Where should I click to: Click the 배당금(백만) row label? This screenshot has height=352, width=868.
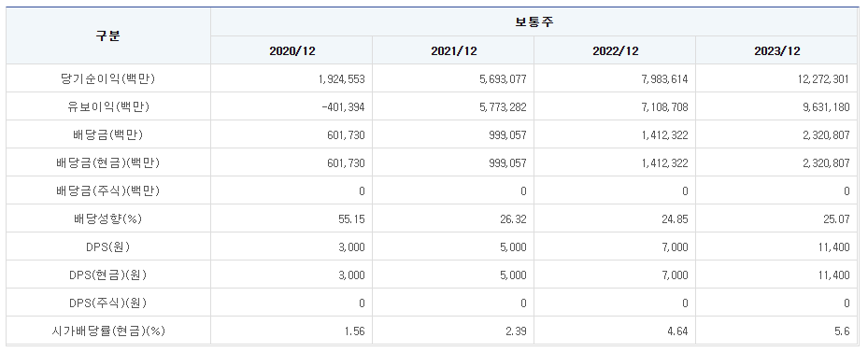click(108, 135)
